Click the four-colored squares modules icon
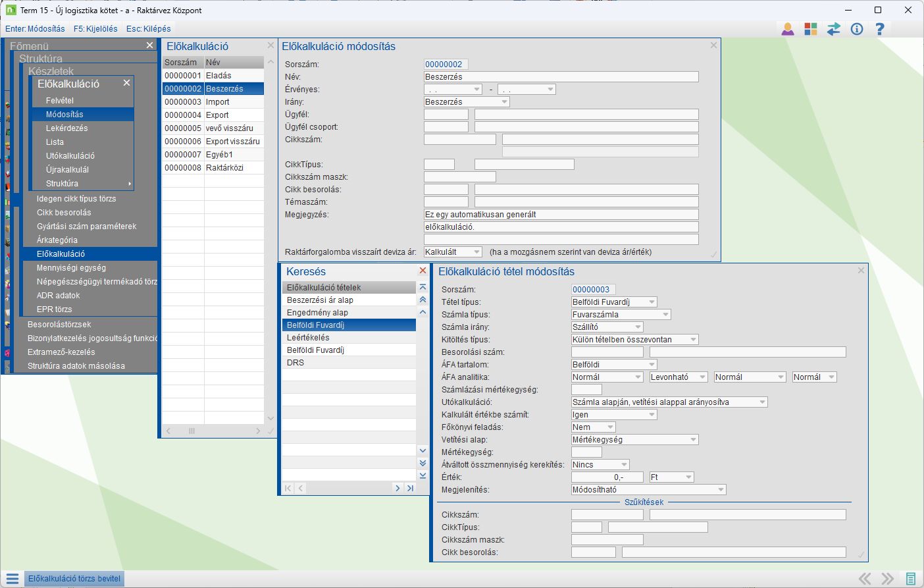 coord(811,29)
